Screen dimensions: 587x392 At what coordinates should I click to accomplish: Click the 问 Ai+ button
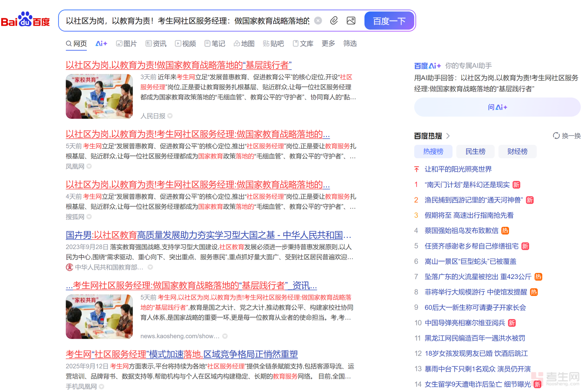tap(497, 107)
